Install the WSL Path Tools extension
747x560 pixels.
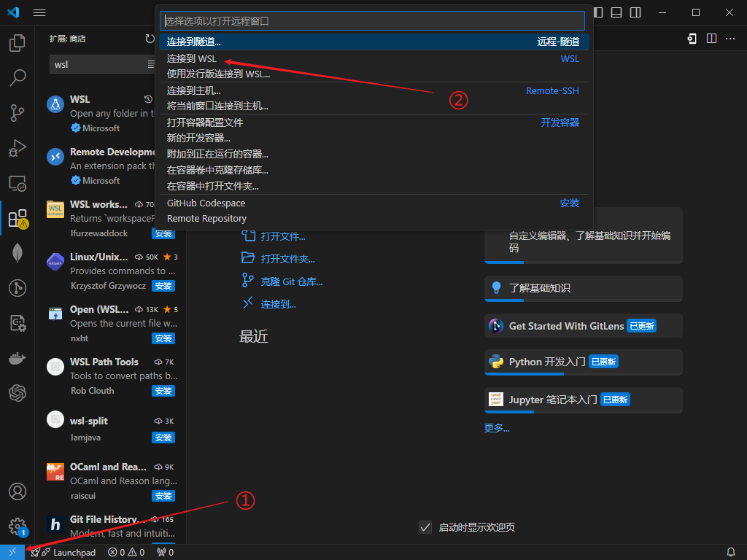(x=163, y=391)
